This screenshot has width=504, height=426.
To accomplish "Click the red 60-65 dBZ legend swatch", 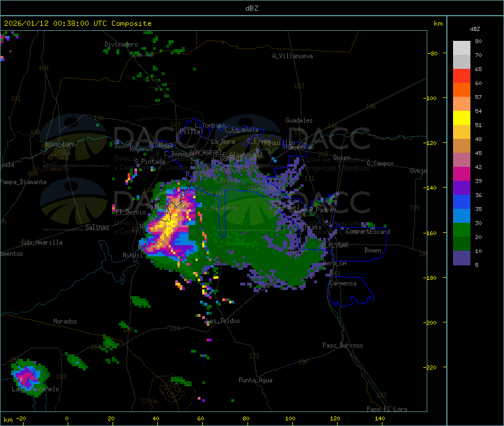I will pyautogui.click(x=461, y=76).
